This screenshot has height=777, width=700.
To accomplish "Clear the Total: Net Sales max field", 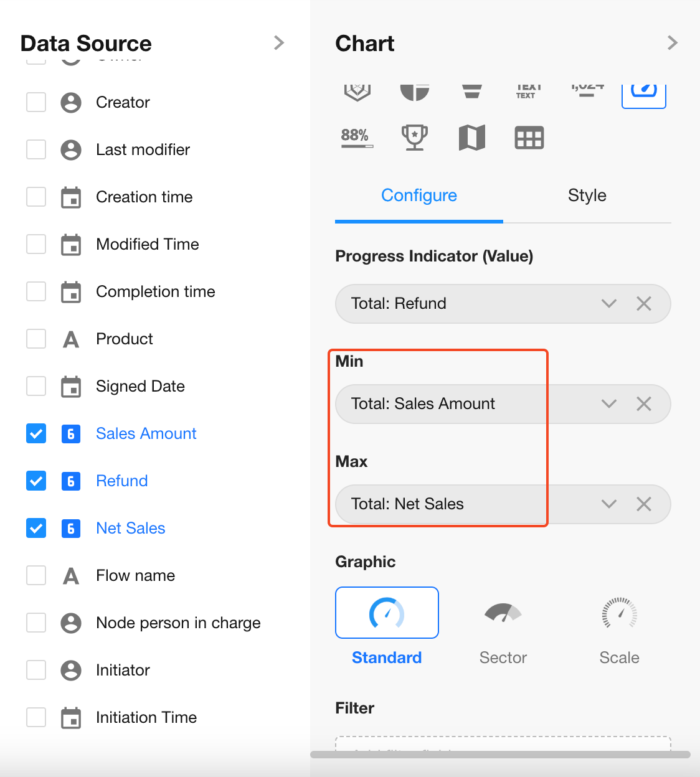I will coord(644,504).
